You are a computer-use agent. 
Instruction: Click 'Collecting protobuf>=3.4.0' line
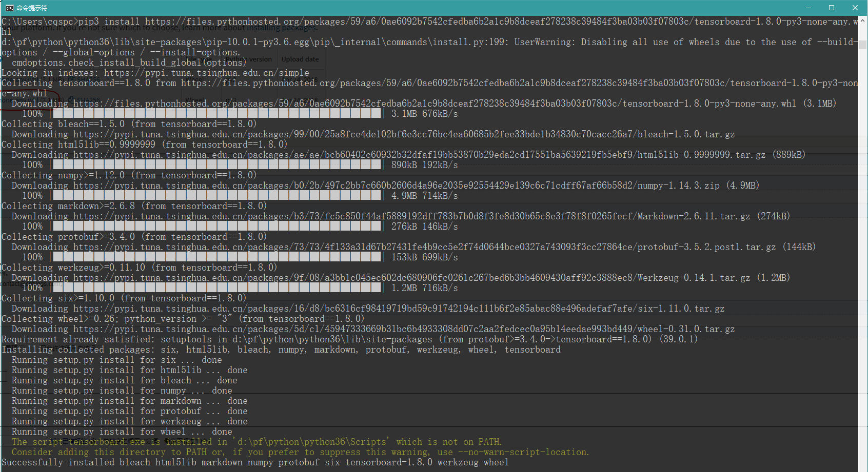[x=134, y=237]
